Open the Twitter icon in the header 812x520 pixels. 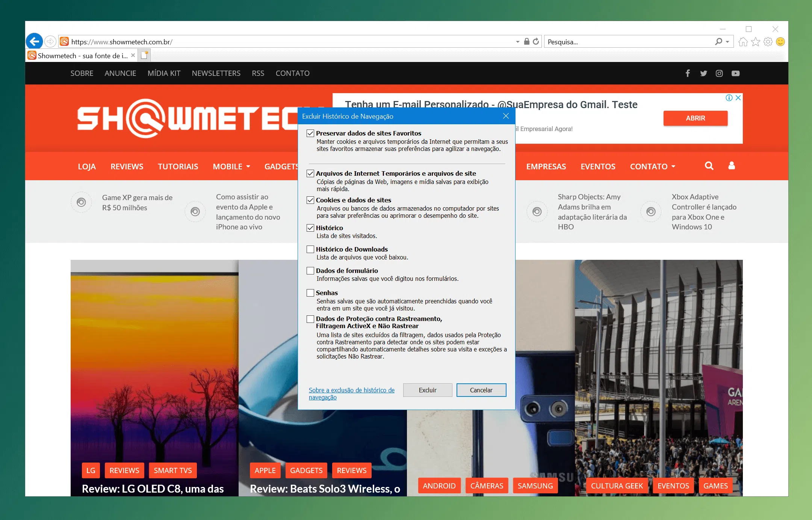(x=703, y=73)
